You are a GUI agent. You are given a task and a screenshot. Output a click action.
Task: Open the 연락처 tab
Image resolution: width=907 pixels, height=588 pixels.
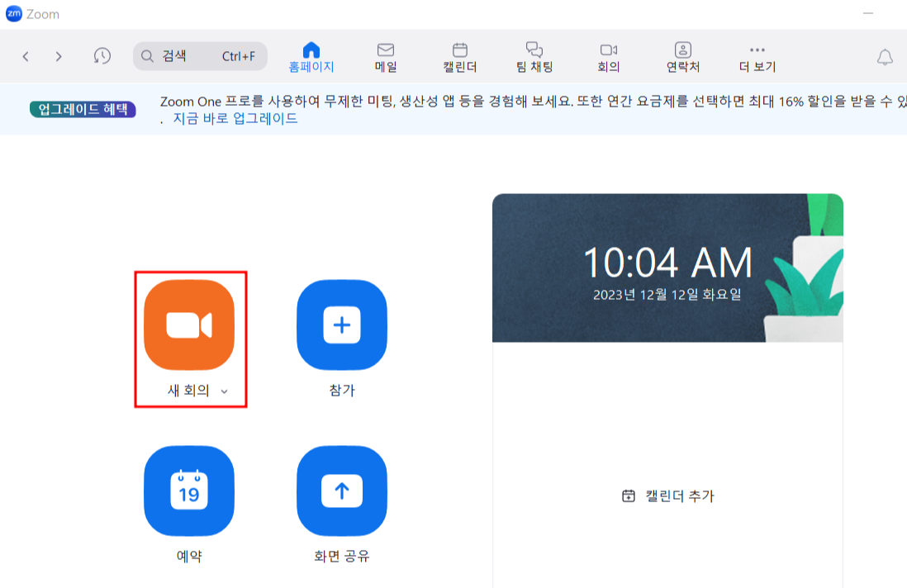682,57
